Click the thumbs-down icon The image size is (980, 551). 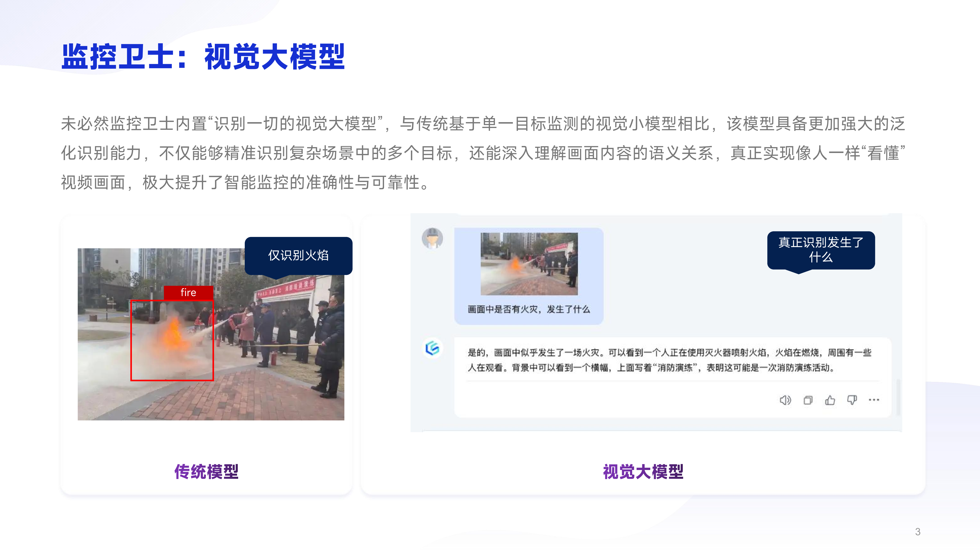(x=852, y=400)
